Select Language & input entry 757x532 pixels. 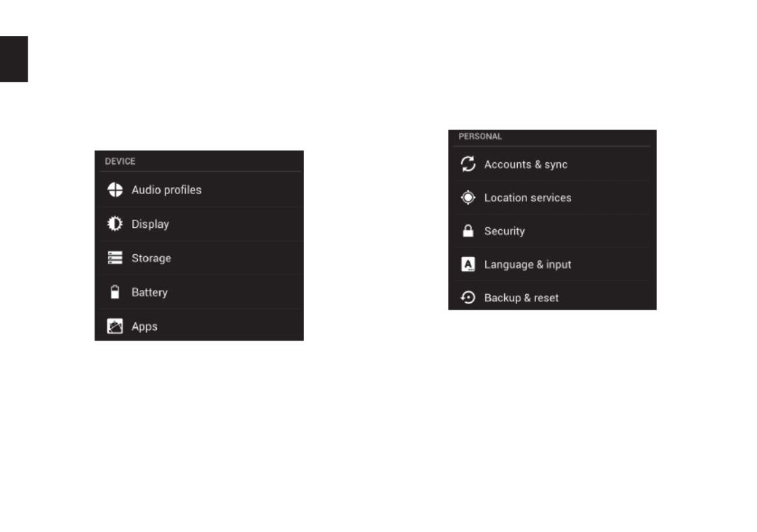tap(552, 264)
